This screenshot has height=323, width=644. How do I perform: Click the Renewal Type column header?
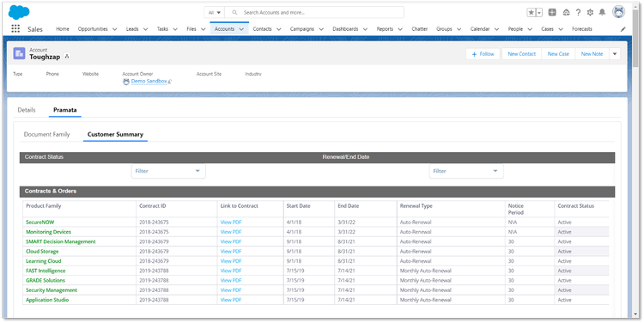[x=416, y=206]
